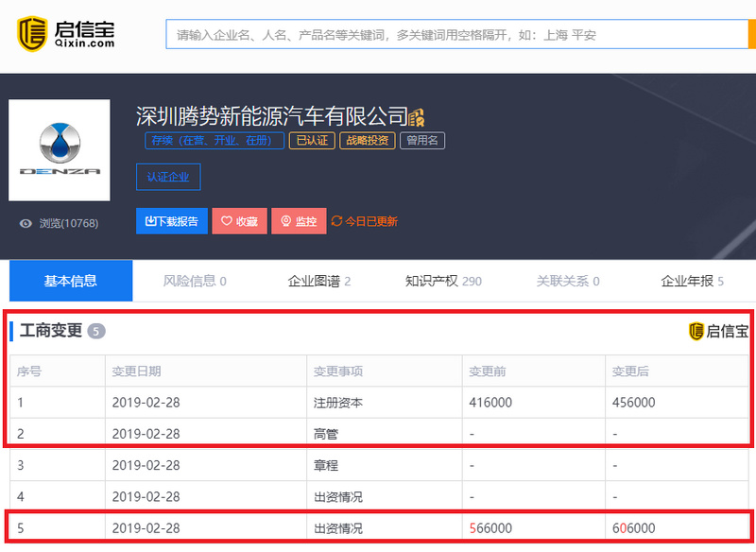756x552 pixels.
Task: Open the DENZA company logo image
Action: pos(60,150)
